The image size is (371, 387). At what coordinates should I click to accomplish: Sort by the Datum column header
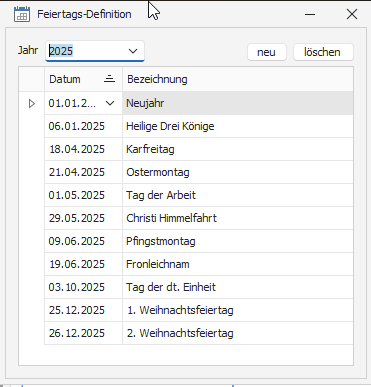pyautogui.click(x=83, y=79)
